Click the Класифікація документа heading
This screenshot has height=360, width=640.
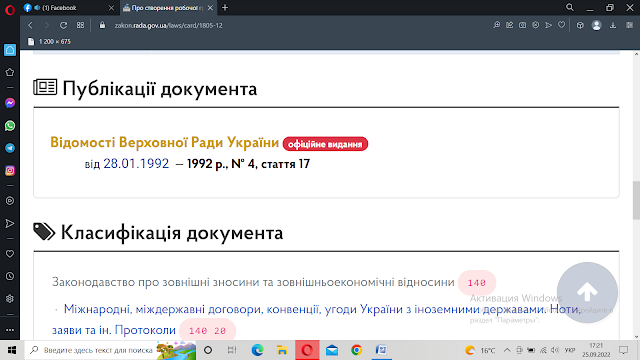click(172, 233)
